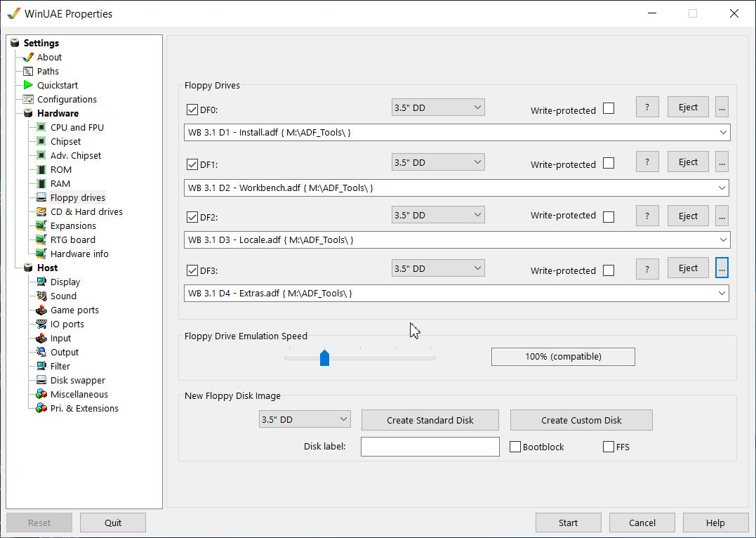Click the green Quickstart arrow icon
Viewport: 756px width, 538px height.
tap(28, 85)
